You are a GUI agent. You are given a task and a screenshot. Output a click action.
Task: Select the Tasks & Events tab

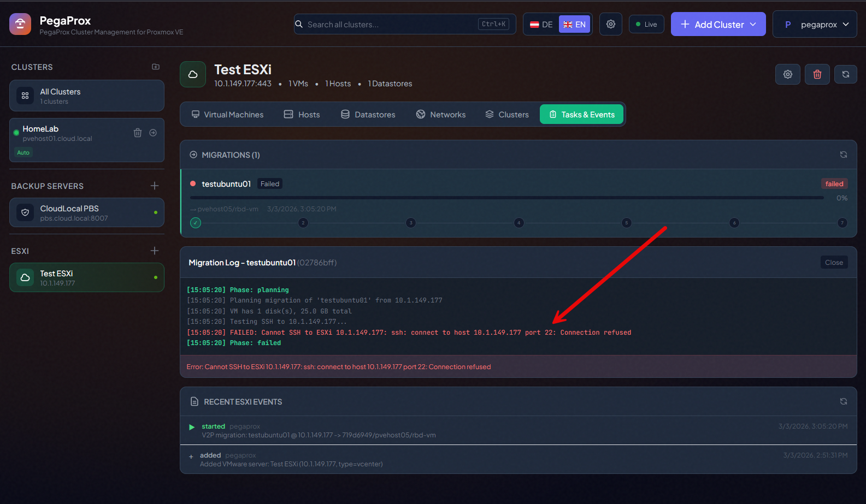[x=581, y=115]
